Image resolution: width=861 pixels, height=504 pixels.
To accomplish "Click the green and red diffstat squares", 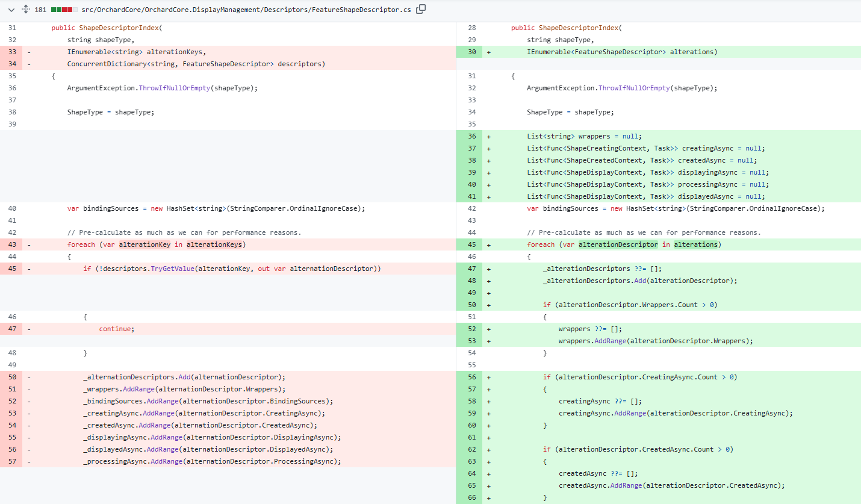I will click(64, 10).
